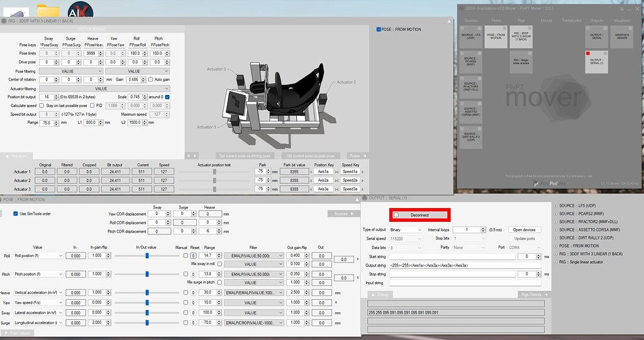This screenshot has width=644, height=340.
Task: Click Range 75.0 input field
Action: [47, 123]
